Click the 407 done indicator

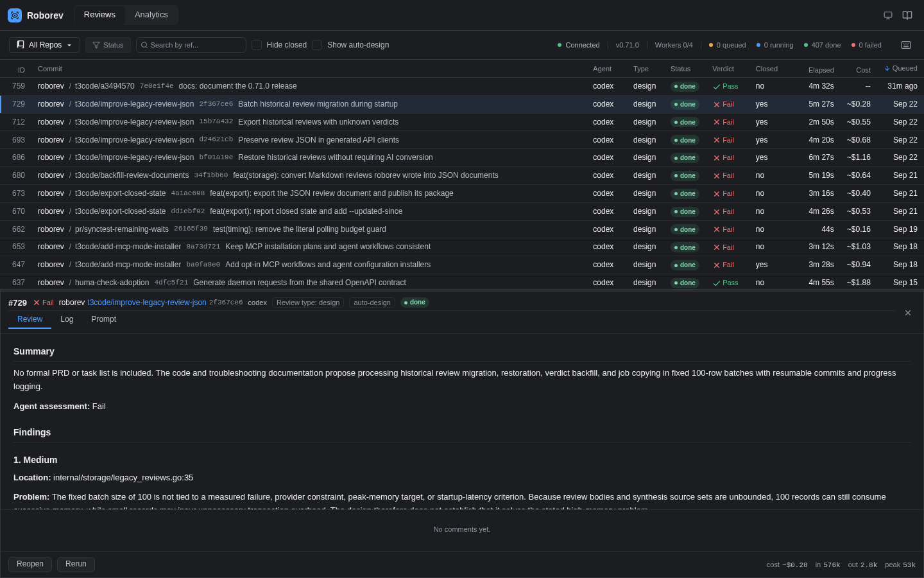[822, 45]
